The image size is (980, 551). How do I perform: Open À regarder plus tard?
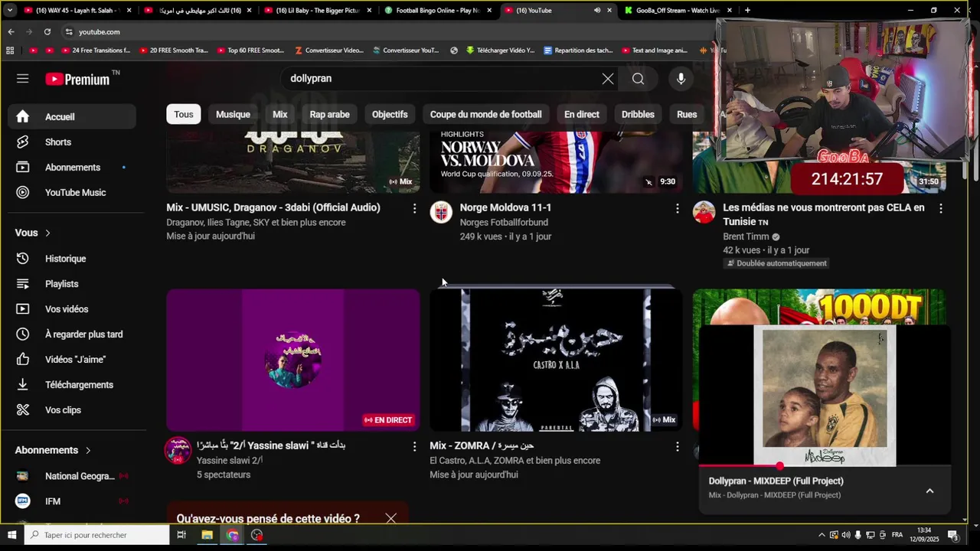[72, 334]
